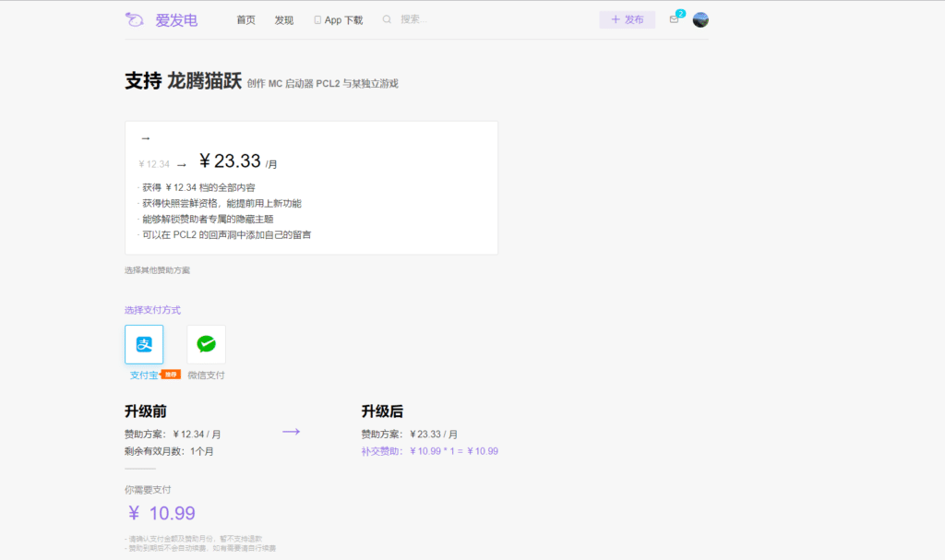Click the 微信支付 text label
Screen dimensions: 945x560
click(206, 375)
